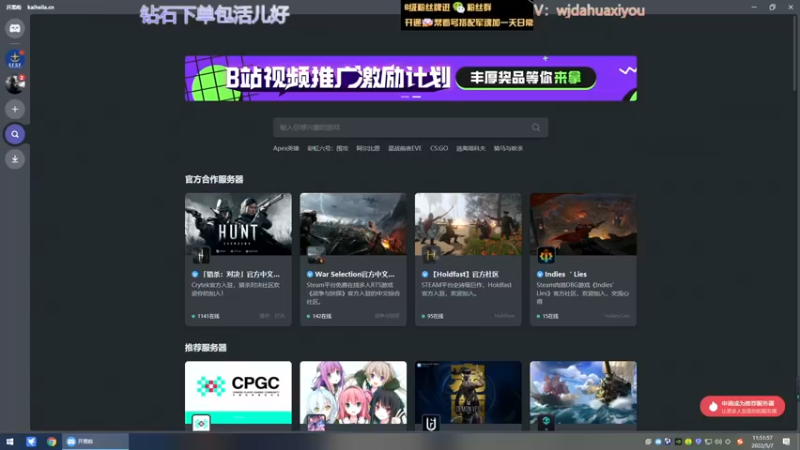Open the blue bird app in taskbar
This screenshot has height=450, width=800.
click(31, 441)
